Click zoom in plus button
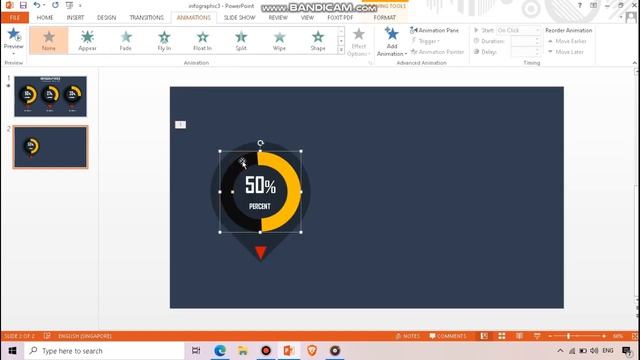This screenshot has width=640, height=360. [604, 336]
